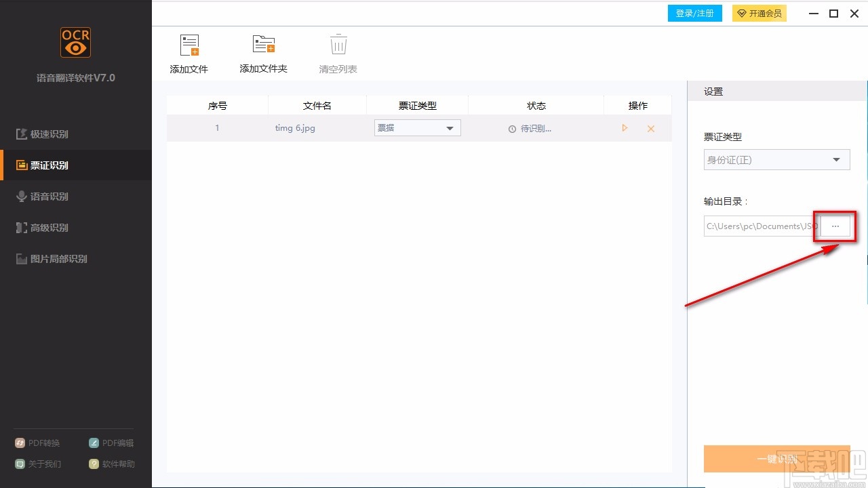The width and height of the screenshot is (868, 488).
Task: Open PDF编辑 from the bottom-left links
Action: coord(111,443)
